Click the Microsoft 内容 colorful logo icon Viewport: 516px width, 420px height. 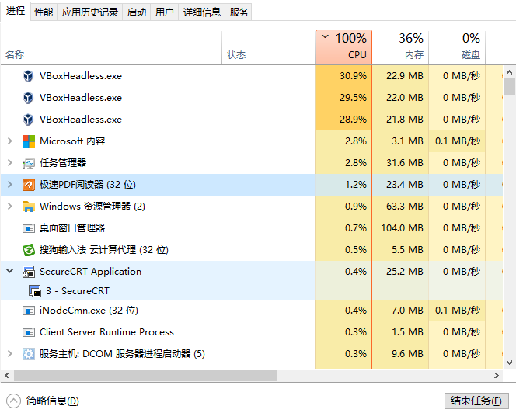(x=29, y=141)
